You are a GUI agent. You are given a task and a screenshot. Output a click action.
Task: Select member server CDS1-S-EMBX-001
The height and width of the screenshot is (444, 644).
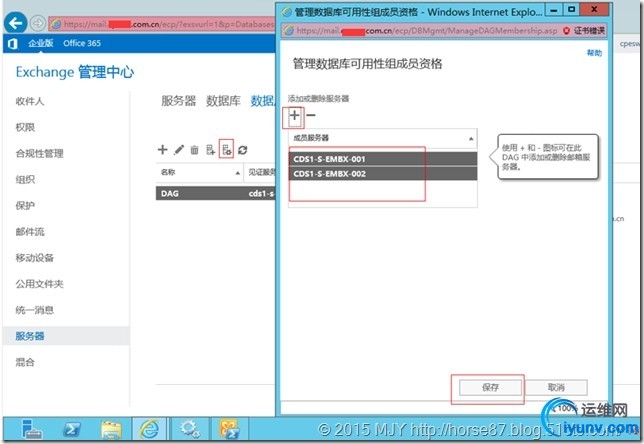tap(383, 159)
